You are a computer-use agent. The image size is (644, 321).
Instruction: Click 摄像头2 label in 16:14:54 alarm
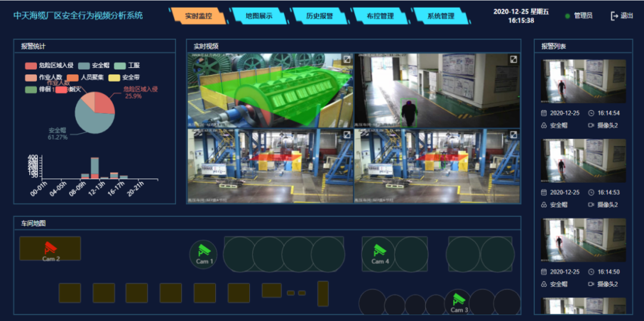point(608,125)
